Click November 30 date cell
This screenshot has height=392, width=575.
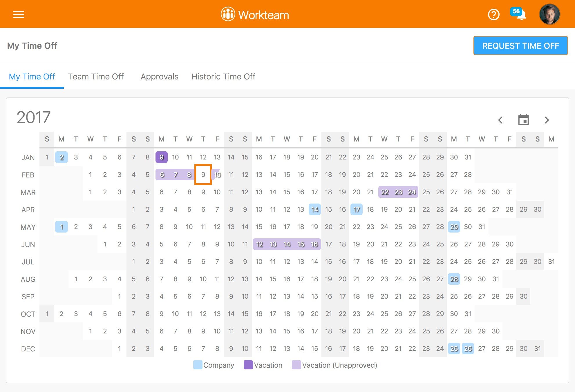coord(496,331)
